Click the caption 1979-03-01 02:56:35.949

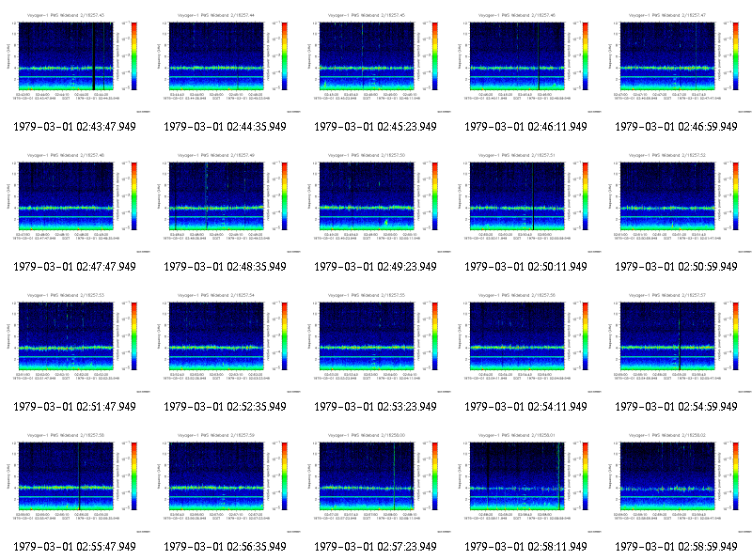pyautogui.click(x=225, y=547)
